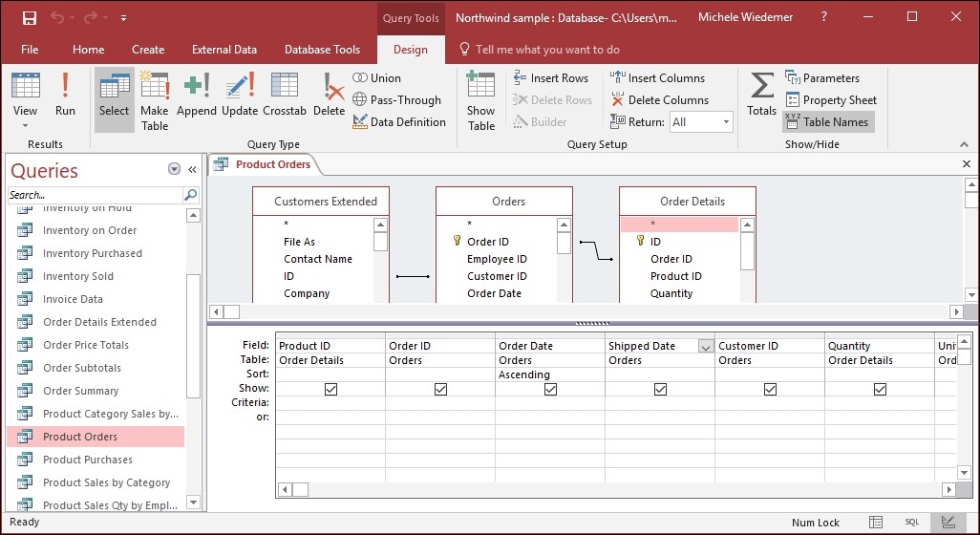Uncheck Show for Customer ID column

(x=770, y=390)
